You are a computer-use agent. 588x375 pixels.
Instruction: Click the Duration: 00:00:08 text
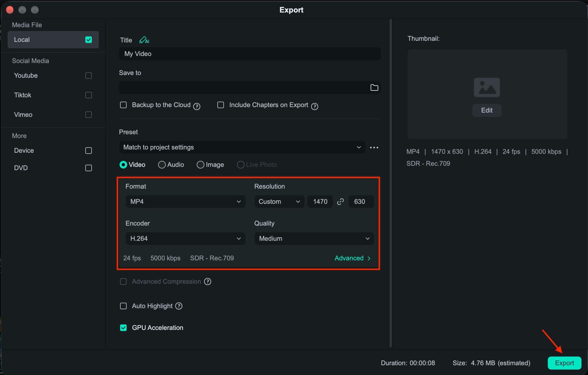(x=408, y=363)
